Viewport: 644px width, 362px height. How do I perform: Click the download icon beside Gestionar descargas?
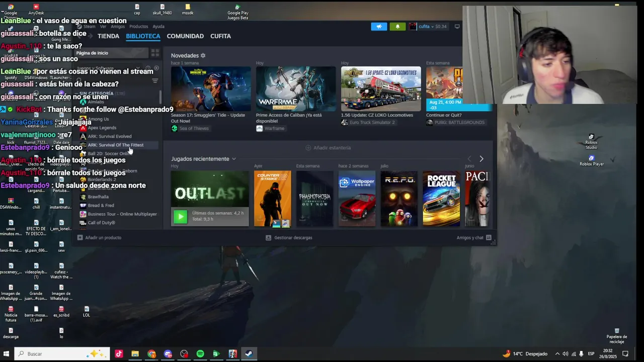tap(269, 237)
